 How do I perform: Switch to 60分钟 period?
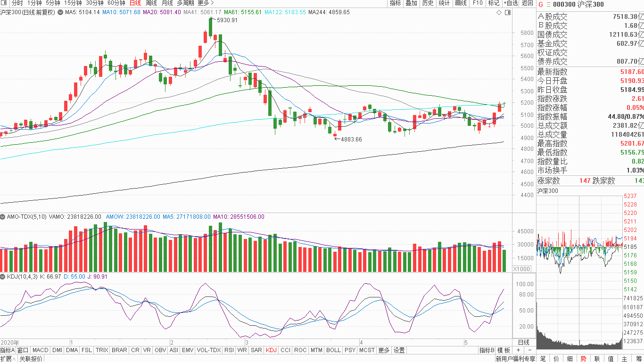[x=116, y=3]
